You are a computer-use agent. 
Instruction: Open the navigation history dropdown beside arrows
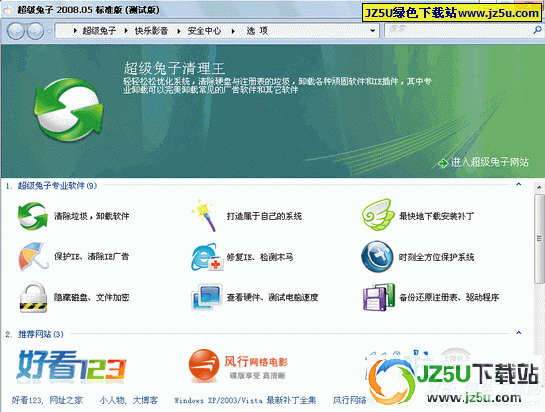pos(50,31)
